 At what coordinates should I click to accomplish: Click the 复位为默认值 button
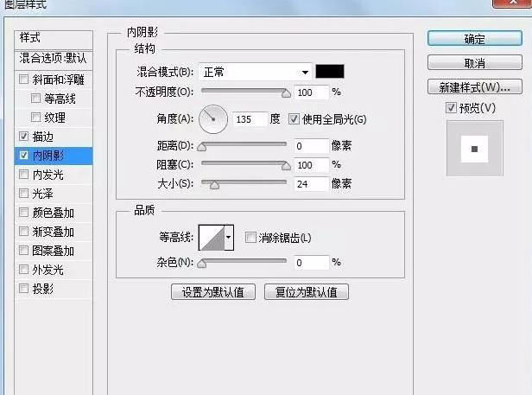click(307, 292)
